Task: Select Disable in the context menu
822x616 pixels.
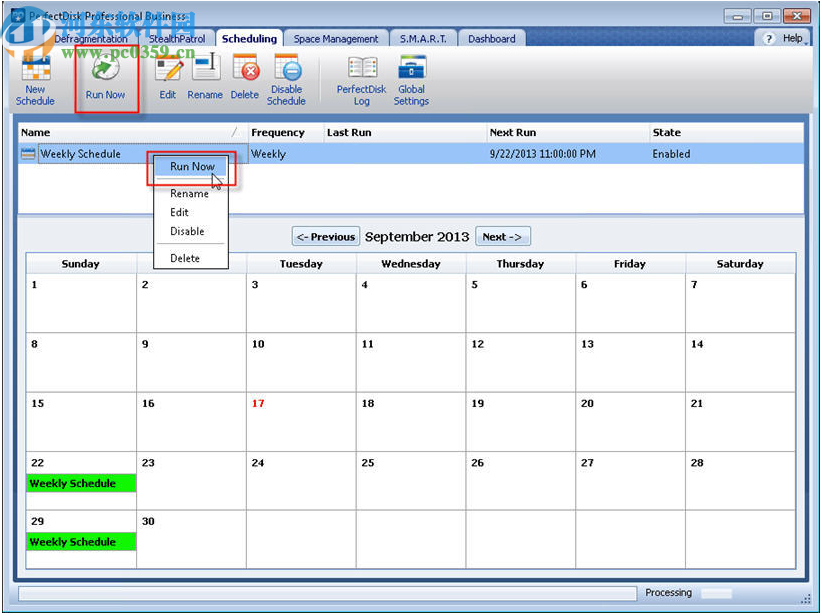Action: 188,231
